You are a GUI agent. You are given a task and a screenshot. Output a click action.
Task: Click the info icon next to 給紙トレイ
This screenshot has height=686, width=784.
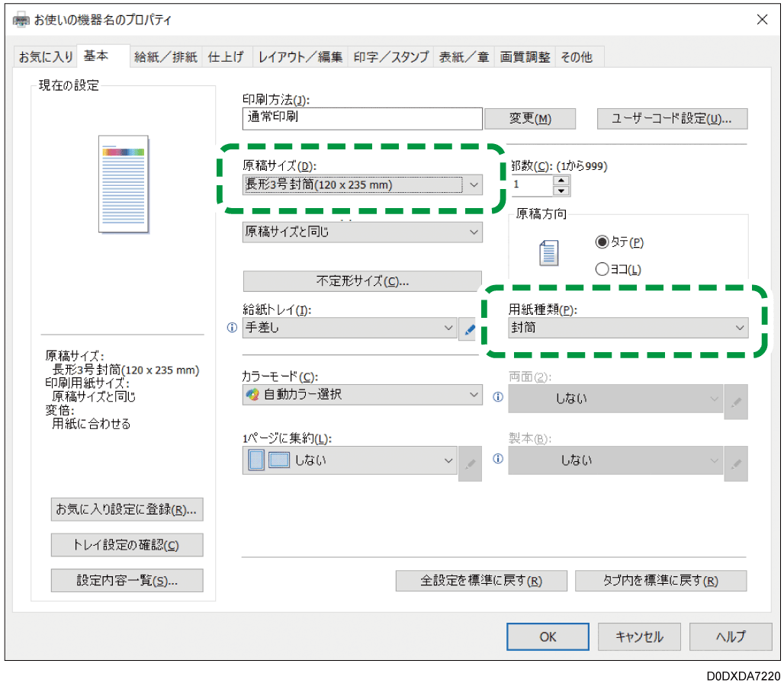231,328
